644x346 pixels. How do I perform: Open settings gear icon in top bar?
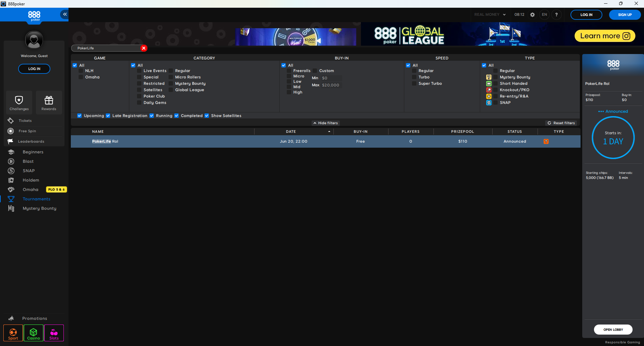(x=532, y=15)
